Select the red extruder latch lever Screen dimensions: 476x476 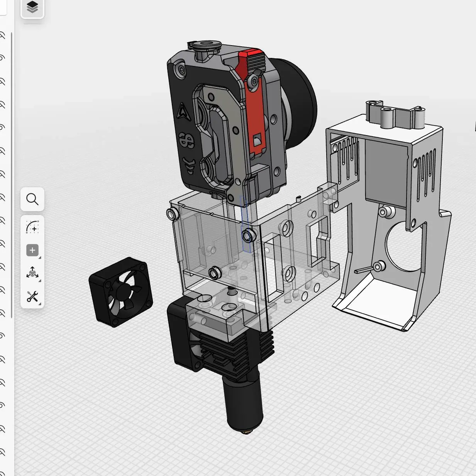pyautogui.click(x=255, y=112)
